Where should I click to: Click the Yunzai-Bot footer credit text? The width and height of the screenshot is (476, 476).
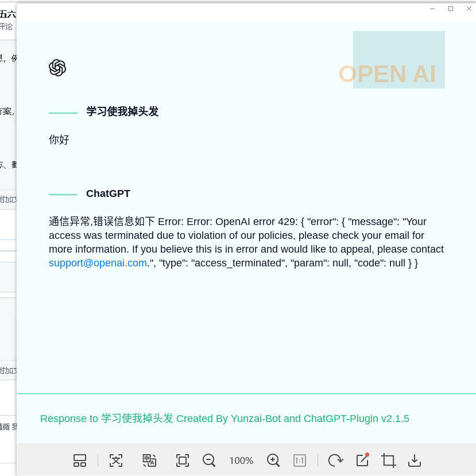tap(225, 419)
